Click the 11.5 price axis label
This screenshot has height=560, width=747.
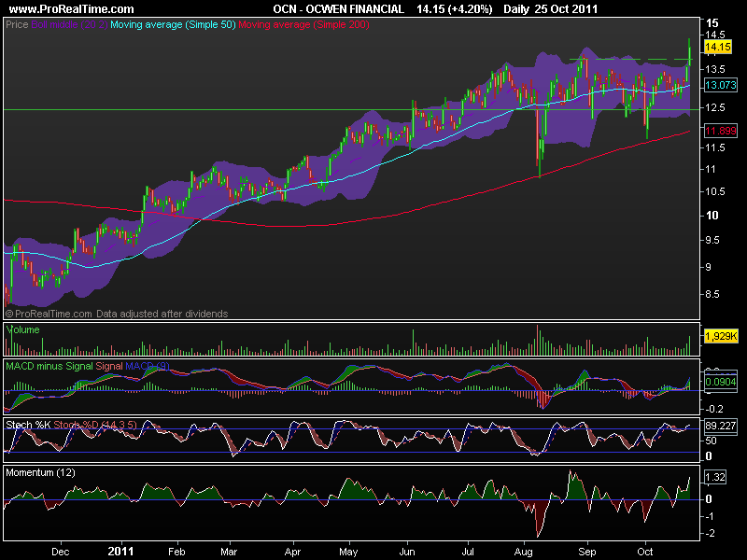[x=715, y=147]
